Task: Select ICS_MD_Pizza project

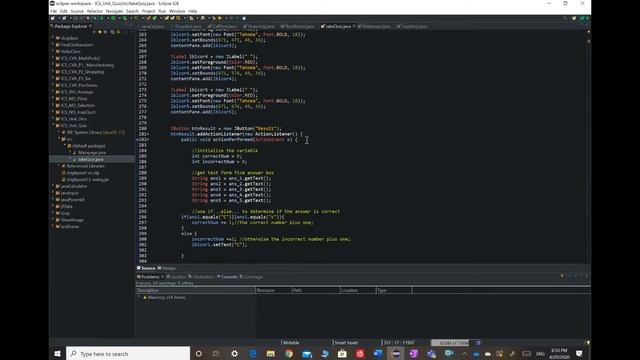Action: (74, 99)
